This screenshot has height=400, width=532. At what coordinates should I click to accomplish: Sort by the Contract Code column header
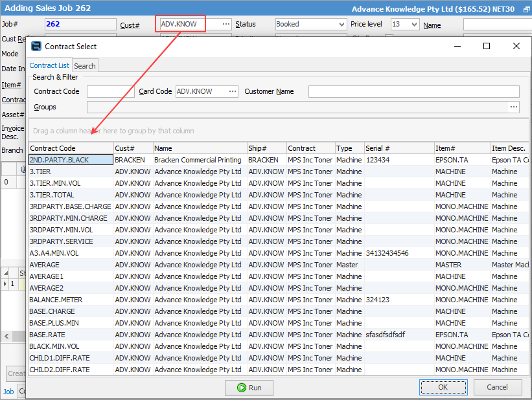(71, 148)
